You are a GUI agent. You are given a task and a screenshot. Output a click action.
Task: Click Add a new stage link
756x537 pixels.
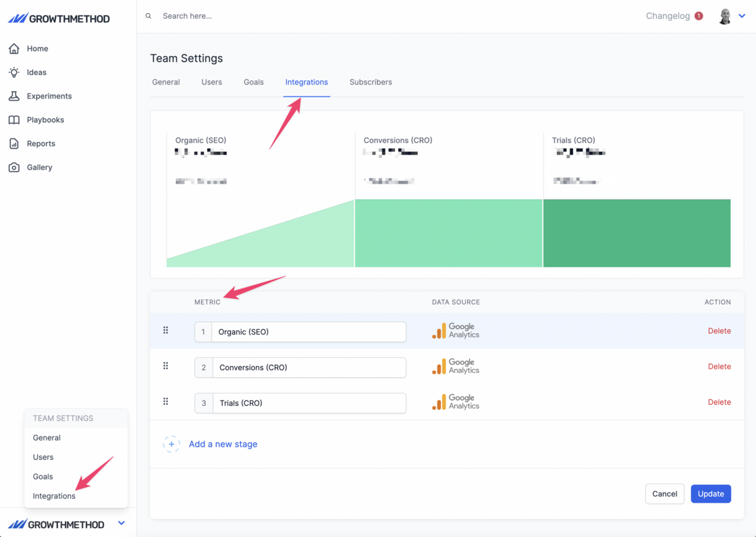[223, 444]
